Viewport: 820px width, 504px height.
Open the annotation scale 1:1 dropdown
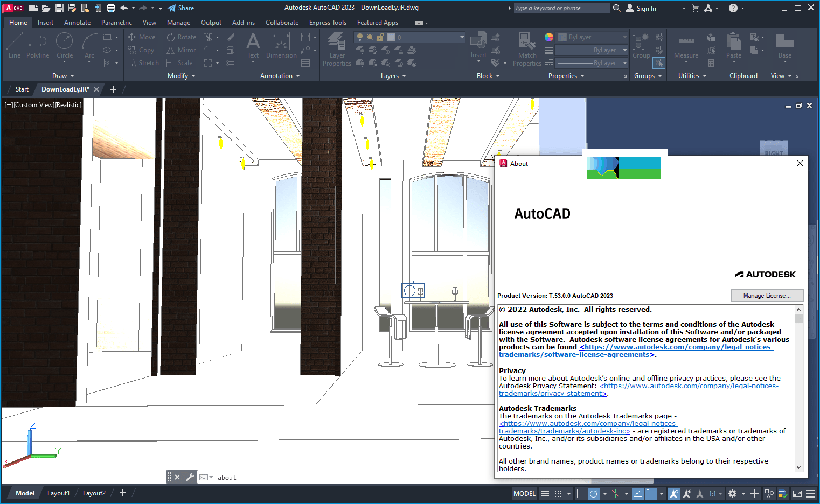pos(715,493)
